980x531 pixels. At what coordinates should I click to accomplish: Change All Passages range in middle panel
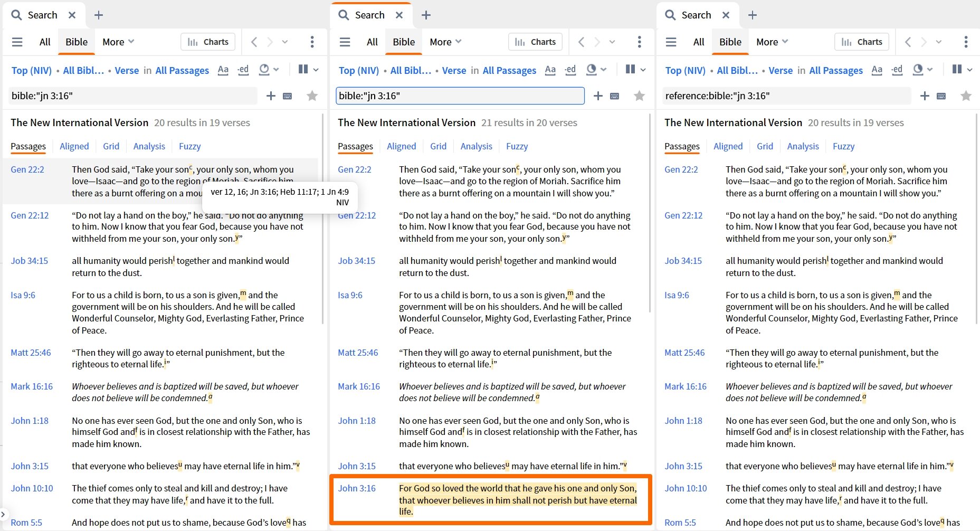[509, 70]
